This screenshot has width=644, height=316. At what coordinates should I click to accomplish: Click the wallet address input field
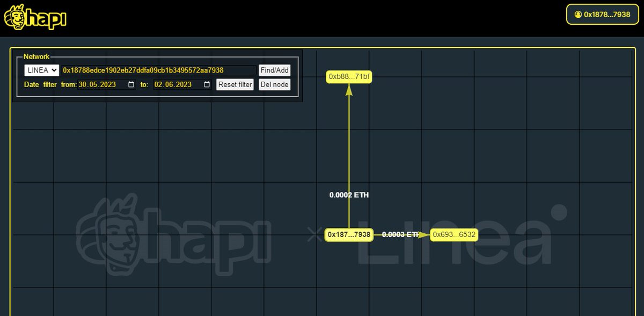[x=159, y=70]
